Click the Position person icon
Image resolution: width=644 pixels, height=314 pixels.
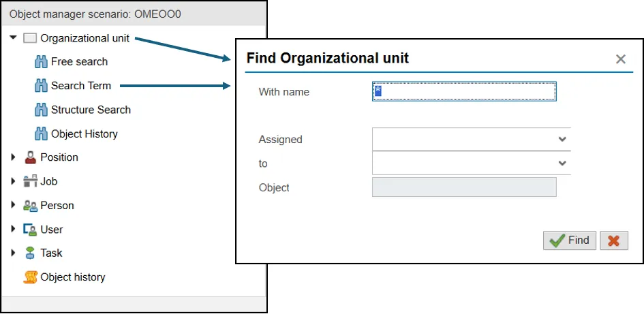pyautogui.click(x=30, y=157)
